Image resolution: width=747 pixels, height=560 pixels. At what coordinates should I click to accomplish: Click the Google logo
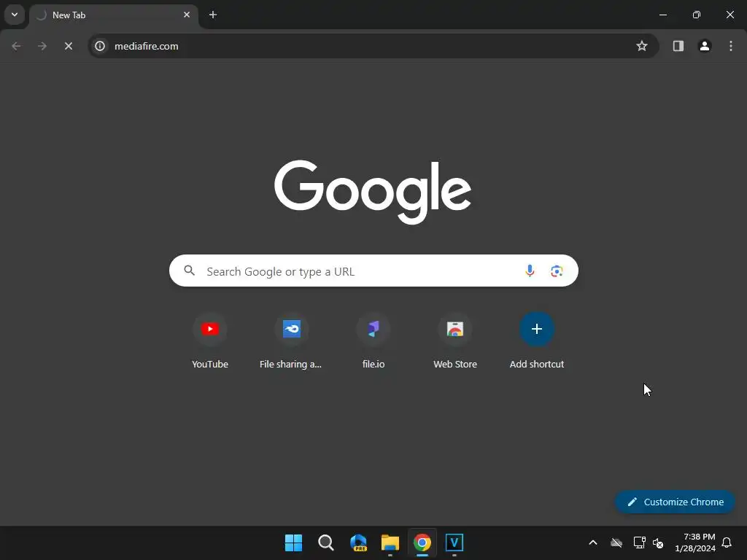[x=373, y=192]
